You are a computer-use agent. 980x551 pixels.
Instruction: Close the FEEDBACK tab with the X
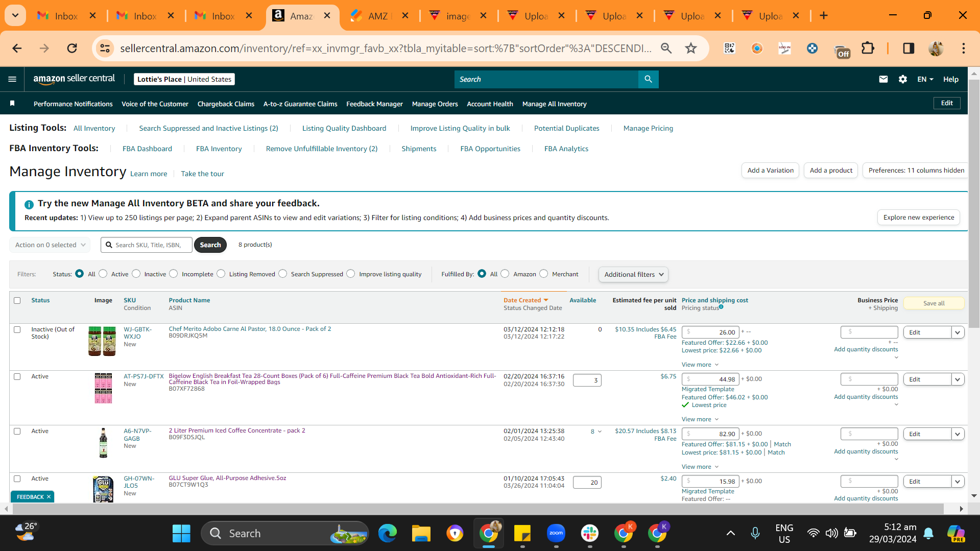pyautogui.click(x=49, y=497)
